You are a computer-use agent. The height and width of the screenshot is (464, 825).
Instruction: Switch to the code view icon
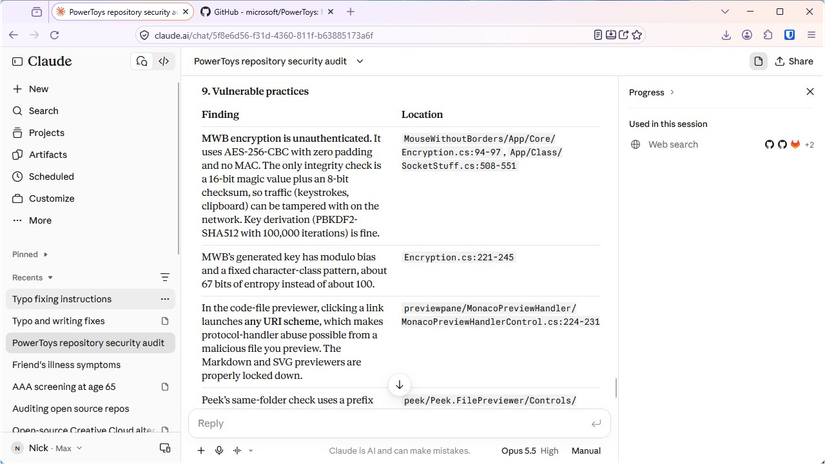[164, 62]
